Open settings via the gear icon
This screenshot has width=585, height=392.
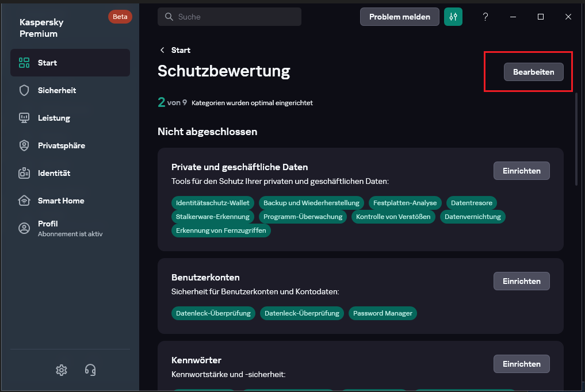(x=61, y=370)
